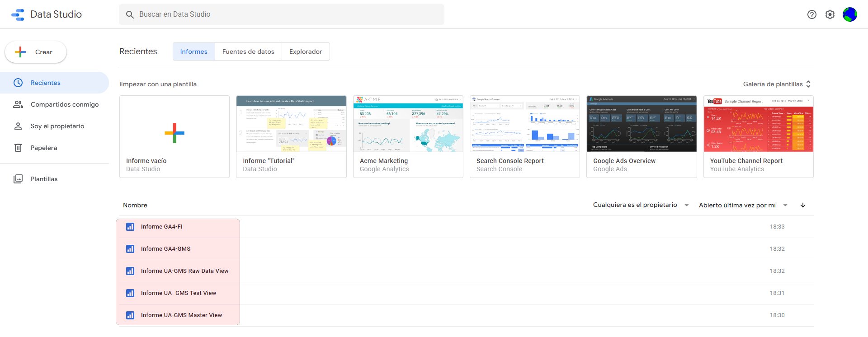Image resolution: width=868 pixels, height=337 pixels.
Task: Toggle sort direction arrow in list header
Action: click(x=803, y=205)
